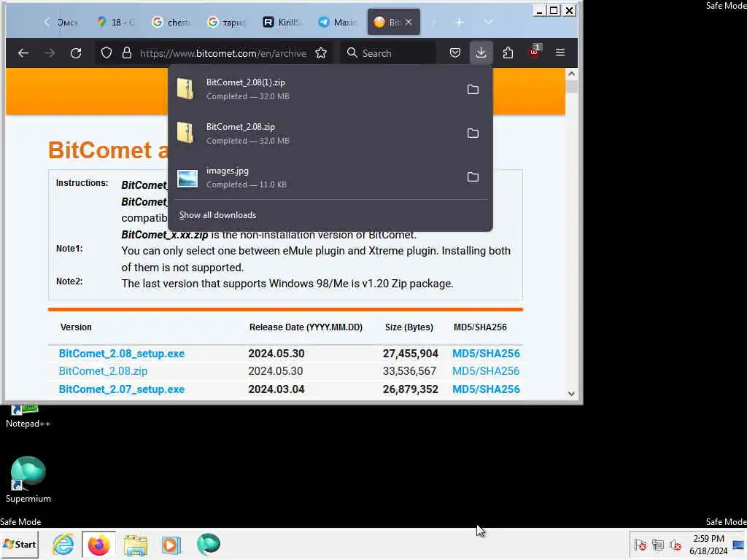Click the taskbar clock showing 2:59 PM
The image size is (747, 560).
[708, 545]
